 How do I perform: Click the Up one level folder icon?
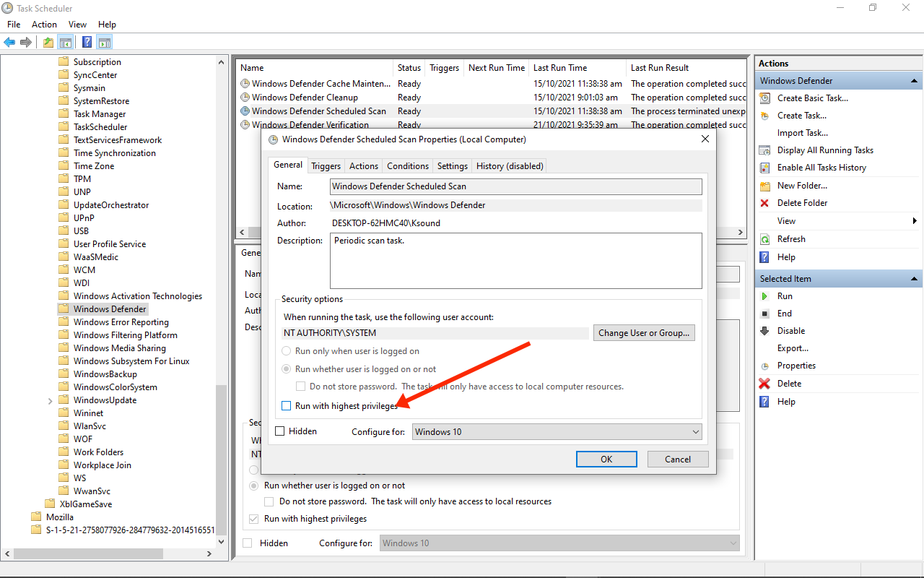48,42
